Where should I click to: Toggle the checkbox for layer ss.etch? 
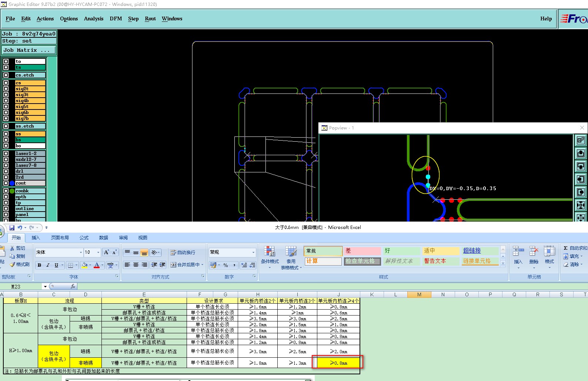pos(6,126)
